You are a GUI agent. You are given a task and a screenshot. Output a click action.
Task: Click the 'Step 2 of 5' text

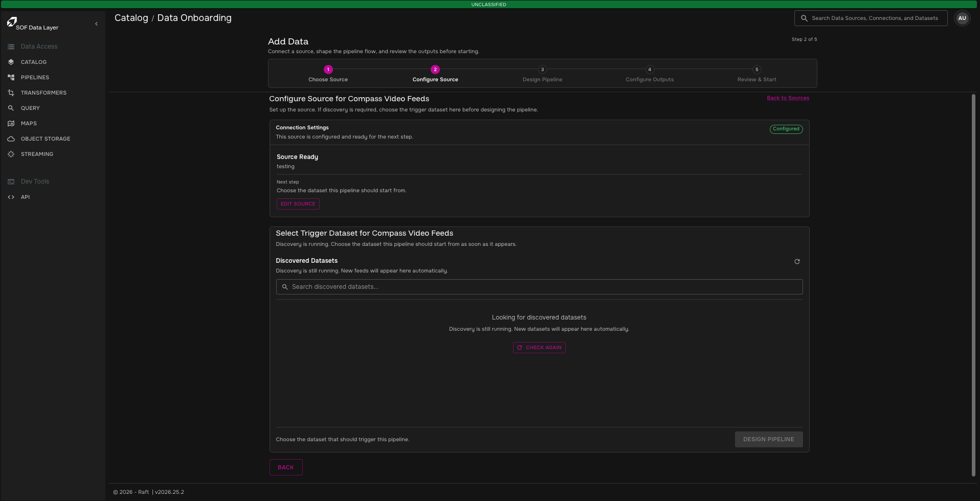(x=804, y=39)
